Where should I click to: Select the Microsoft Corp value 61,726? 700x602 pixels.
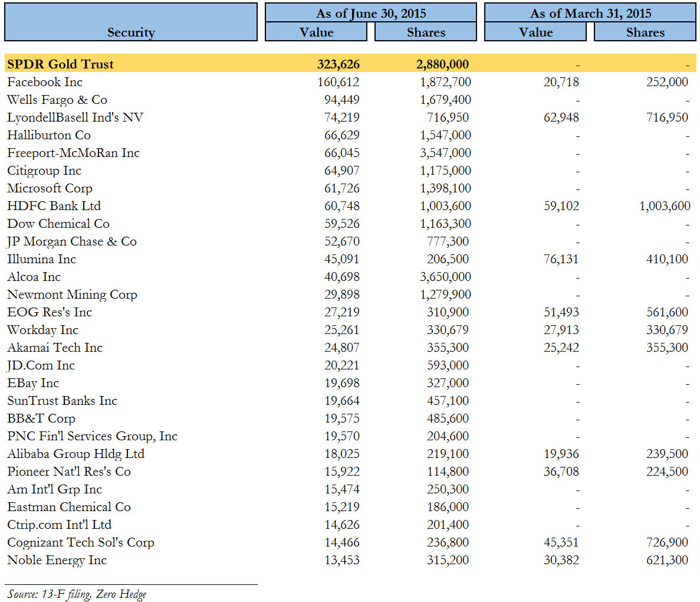click(x=341, y=188)
